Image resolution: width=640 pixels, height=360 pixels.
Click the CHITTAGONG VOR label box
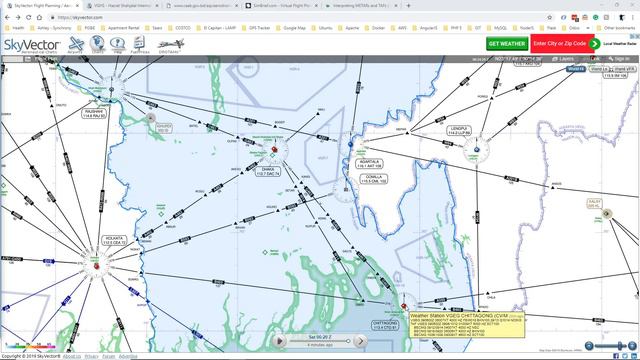385,325
